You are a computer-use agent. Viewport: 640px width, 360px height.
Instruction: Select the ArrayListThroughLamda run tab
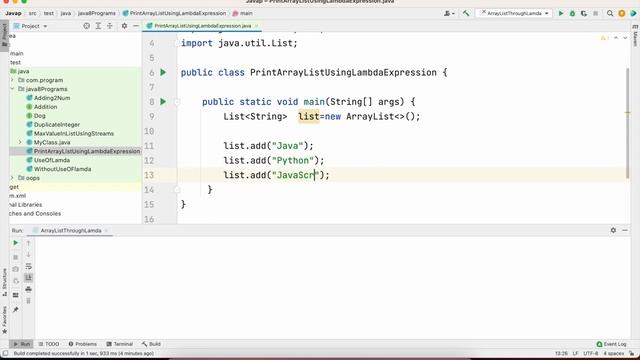pos(71,231)
